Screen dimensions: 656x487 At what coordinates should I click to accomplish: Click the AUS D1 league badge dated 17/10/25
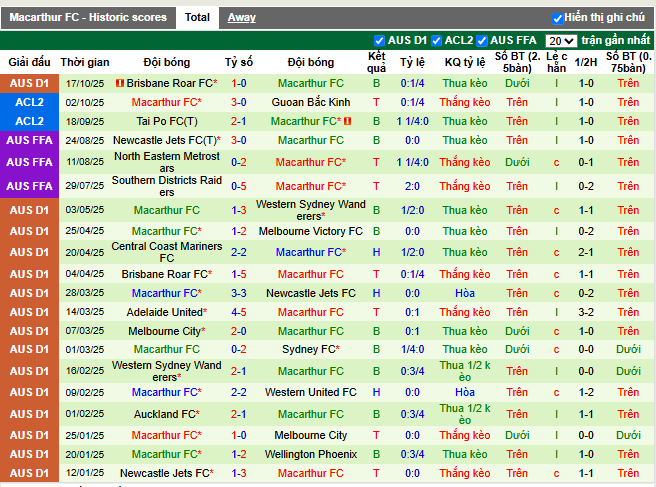tap(29, 83)
